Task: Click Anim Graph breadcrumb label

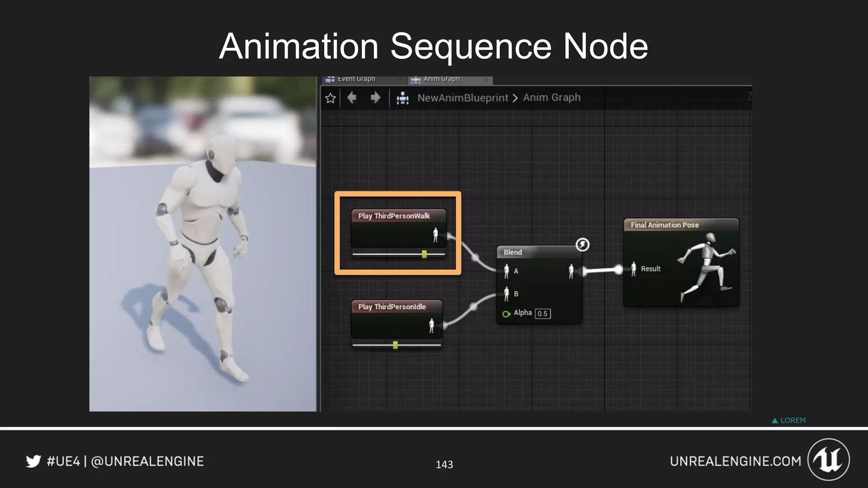Action: click(552, 97)
